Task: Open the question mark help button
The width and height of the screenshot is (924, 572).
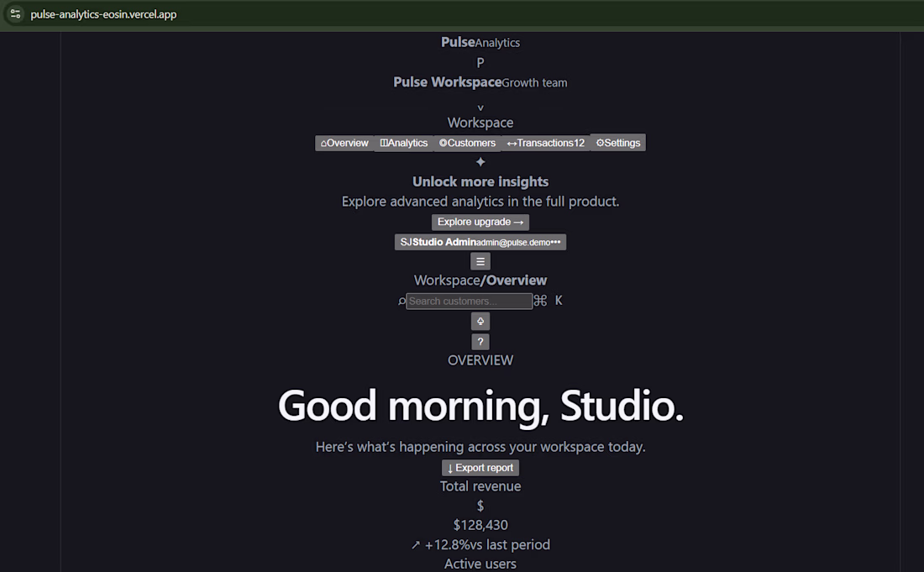Action: [480, 342]
